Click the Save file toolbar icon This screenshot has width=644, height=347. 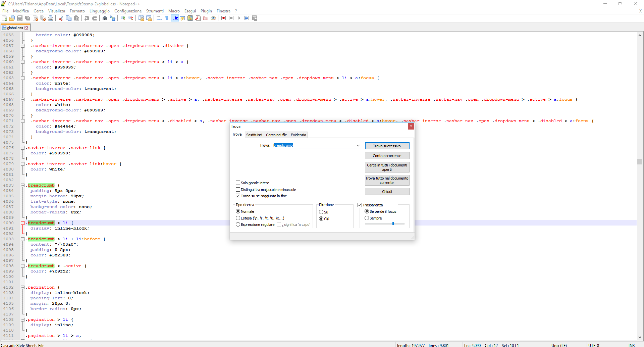coord(20,18)
